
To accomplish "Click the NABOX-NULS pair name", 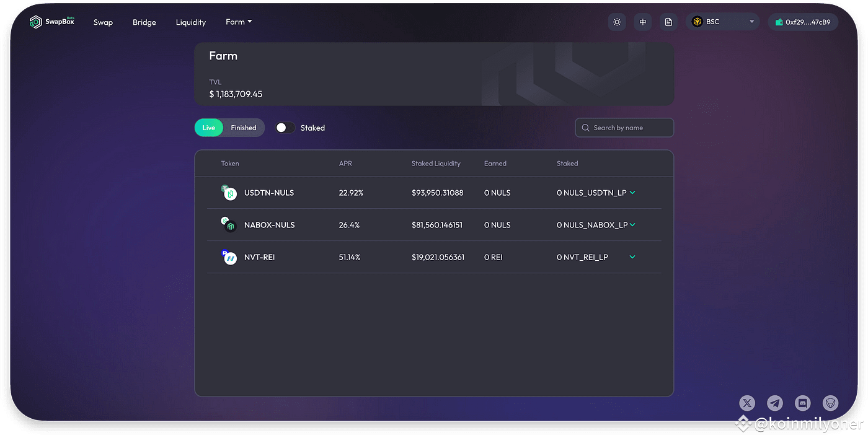I will (270, 225).
